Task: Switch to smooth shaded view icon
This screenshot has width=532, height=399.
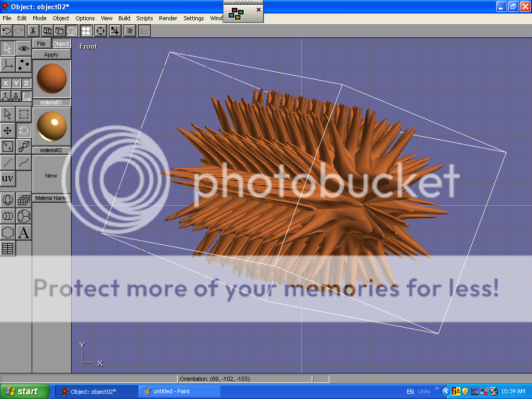Action: coord(72,31)
